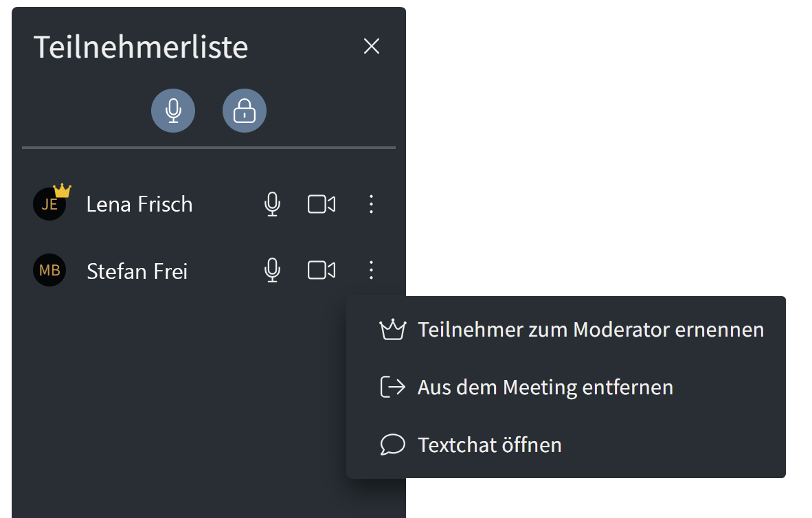This screenshot has height=518, width=812.
Task: Select participant name Stefan Frei
Action: (x=137, y=271)
